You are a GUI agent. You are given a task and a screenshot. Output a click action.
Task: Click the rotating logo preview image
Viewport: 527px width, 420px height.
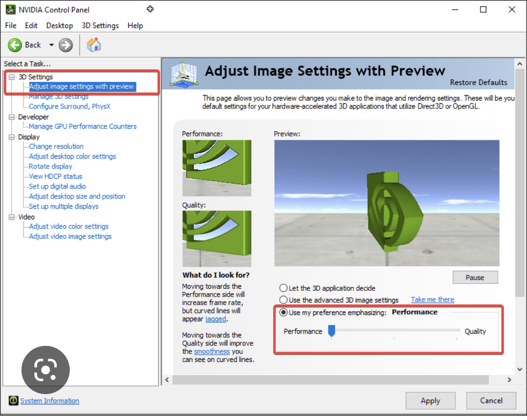tap(387, 203)
